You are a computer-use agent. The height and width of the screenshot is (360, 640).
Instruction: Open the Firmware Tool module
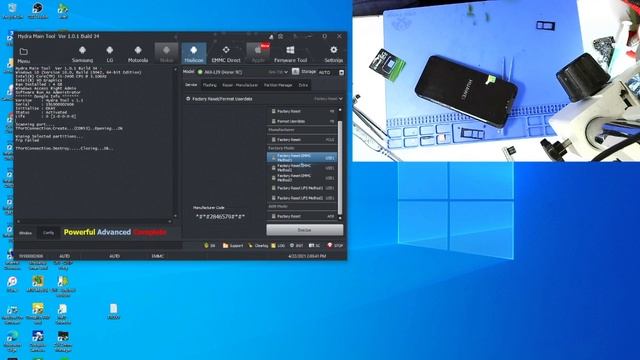[290, 53]
